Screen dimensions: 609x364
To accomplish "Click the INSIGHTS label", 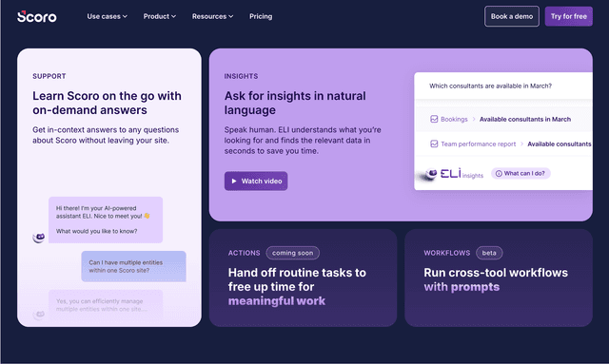I will (x=241, y=76).
